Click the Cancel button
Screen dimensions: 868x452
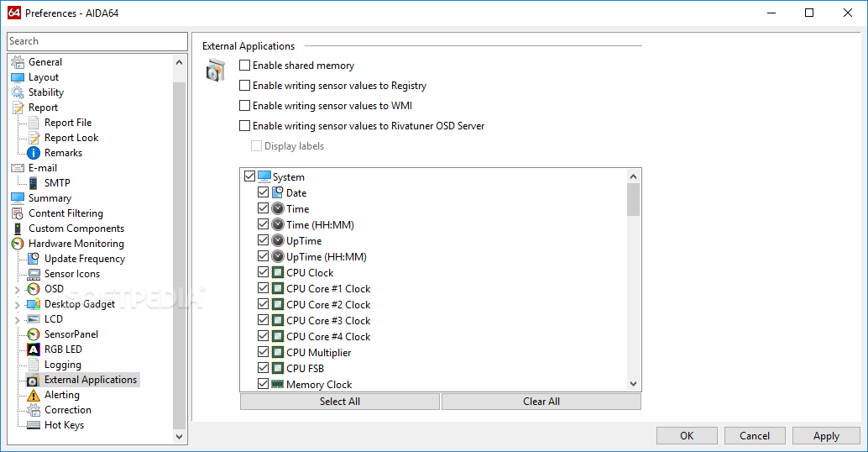pos(755,436)
